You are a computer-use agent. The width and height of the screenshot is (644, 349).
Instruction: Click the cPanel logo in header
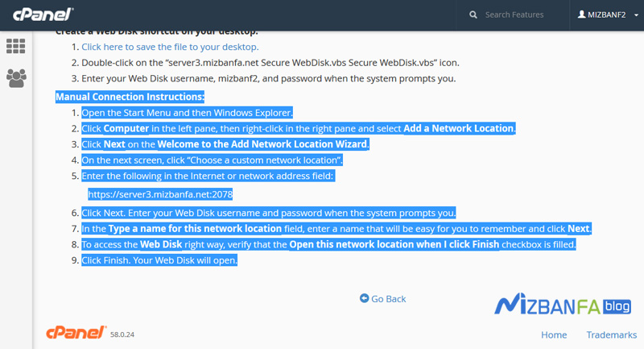[x=43, y=15]
